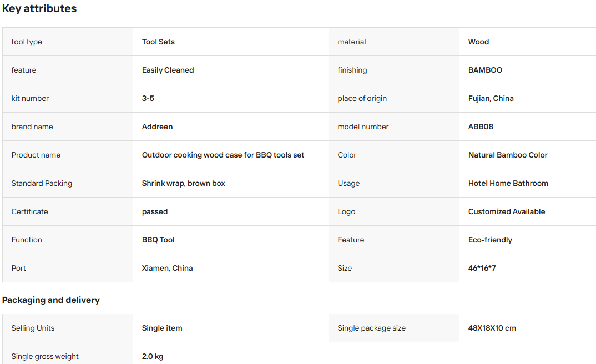Image resolution: width=596 pixels, height=364 pixels.
Task: Select model number ABB08
Action: [x=481, y=127]
